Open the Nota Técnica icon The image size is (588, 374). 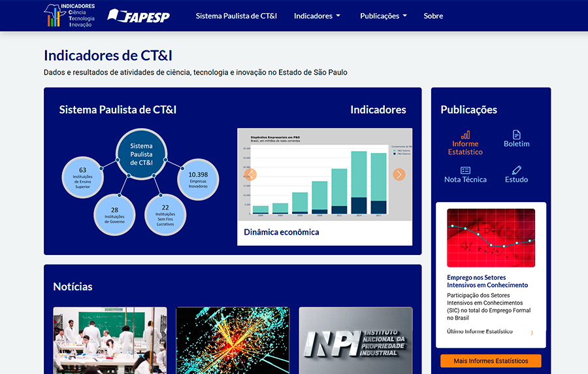(x=465, y=170)
